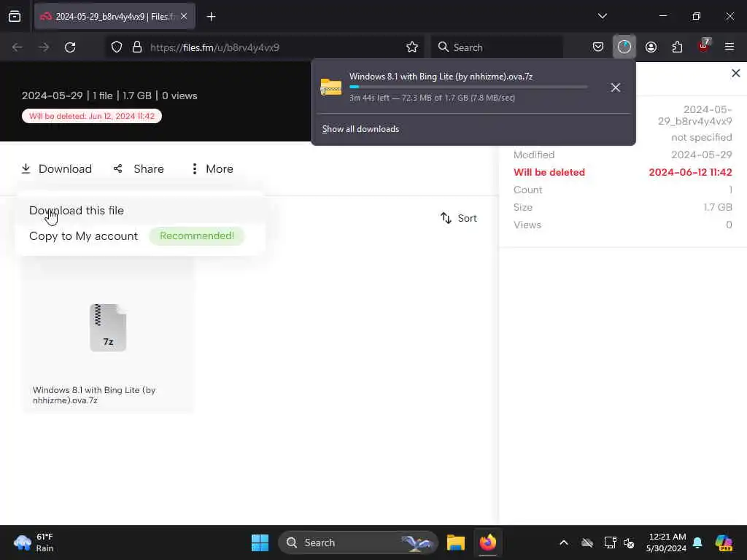Click the Firefox Search box

tap(497, 47)
